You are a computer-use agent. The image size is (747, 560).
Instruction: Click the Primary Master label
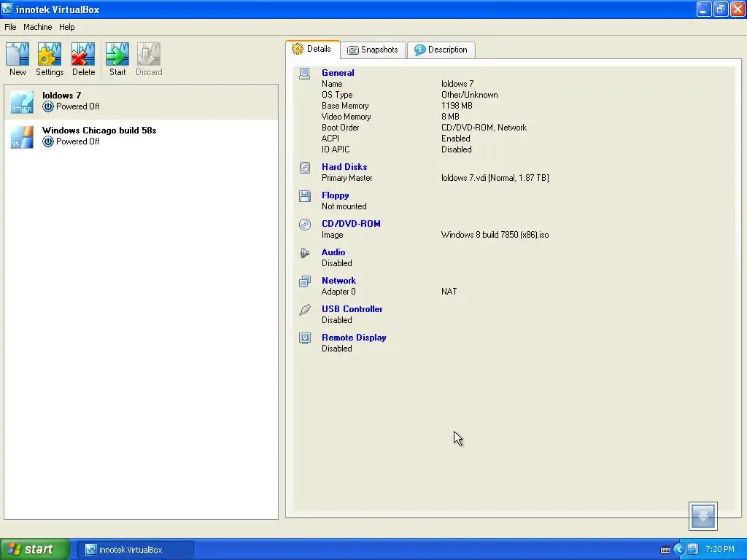point(347,178)
